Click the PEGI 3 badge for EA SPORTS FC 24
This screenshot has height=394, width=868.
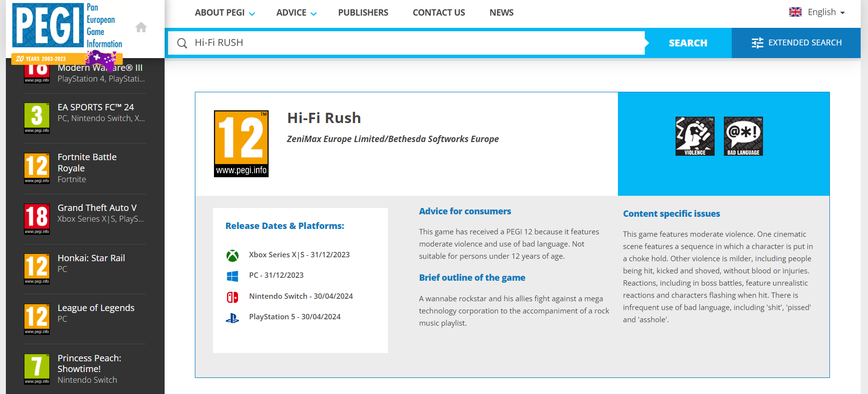click(x=37, y=118)
